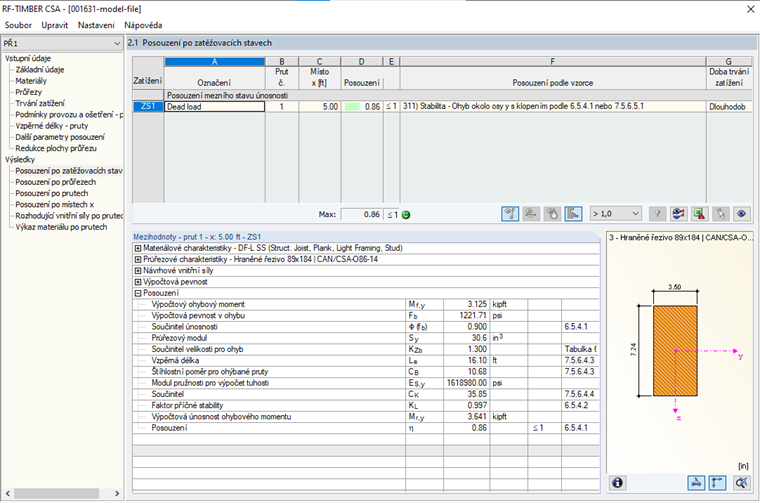Select Základní údaje in navigator
760x503 pixels.
tap(40, 70)
